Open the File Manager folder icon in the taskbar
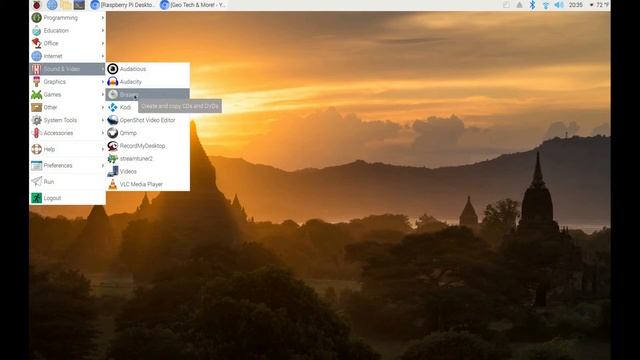 65,5
